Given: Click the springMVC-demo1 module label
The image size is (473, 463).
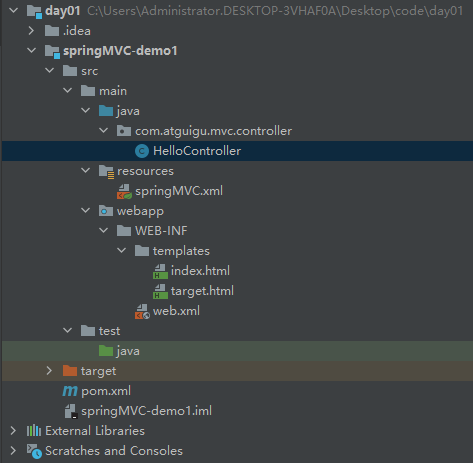Looking at the screenshot, I should (x=120, y=51).
